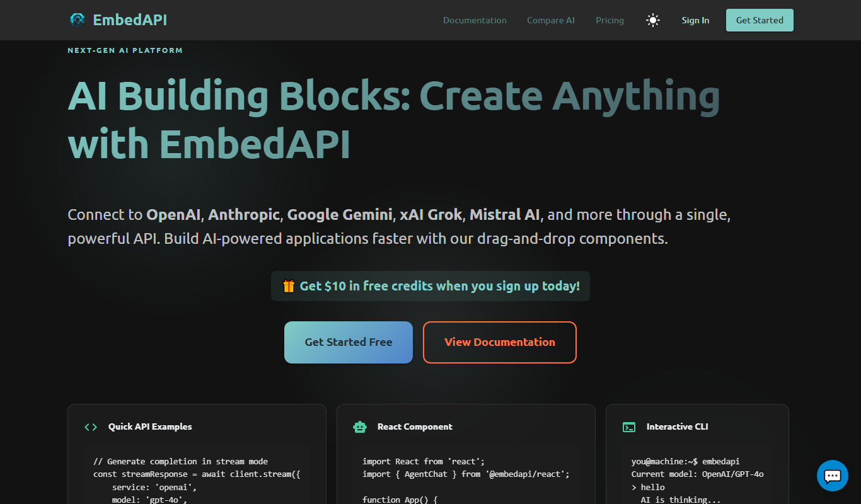
Task: Click the Sign In link
Action: [695, 20]
